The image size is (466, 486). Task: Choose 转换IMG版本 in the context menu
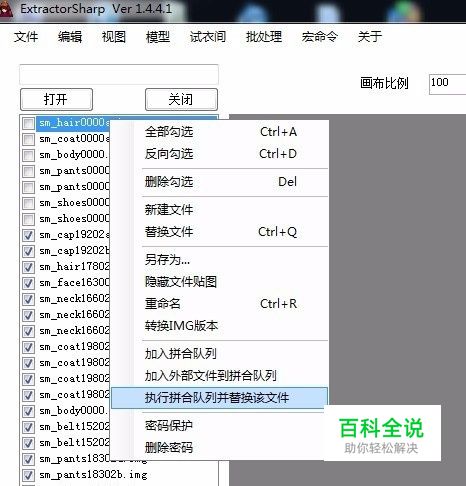point(219,326)
